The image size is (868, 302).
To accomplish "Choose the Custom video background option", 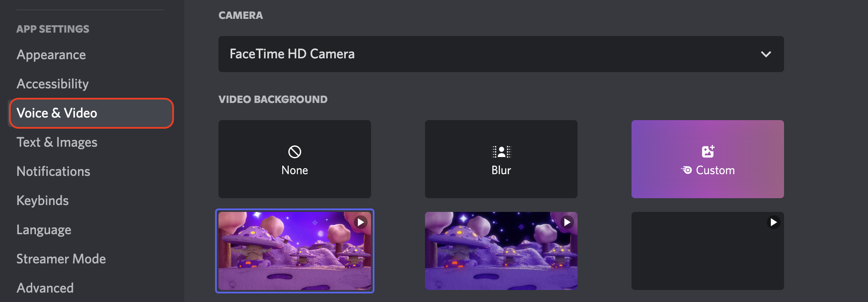I will [708, 159].
